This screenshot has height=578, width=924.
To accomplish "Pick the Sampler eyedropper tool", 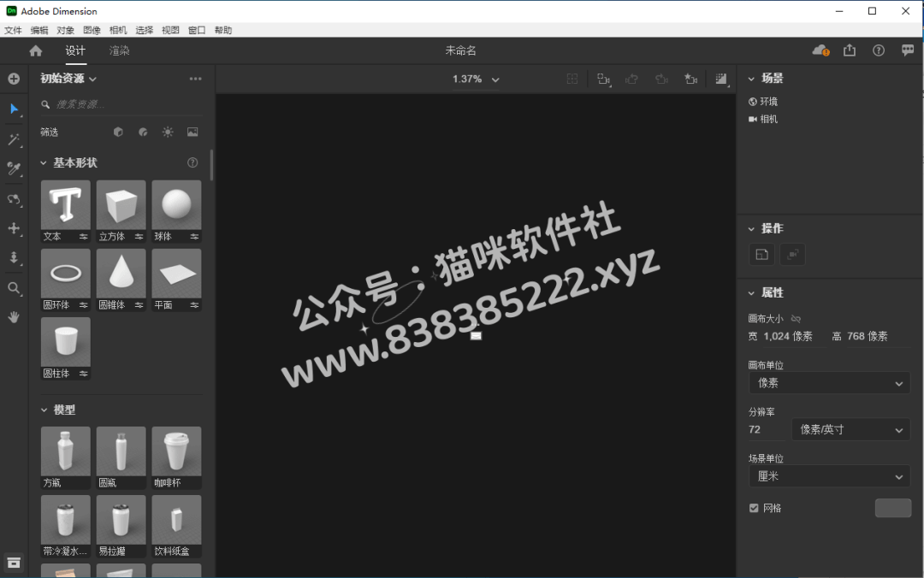I will [x=15, y=169].
